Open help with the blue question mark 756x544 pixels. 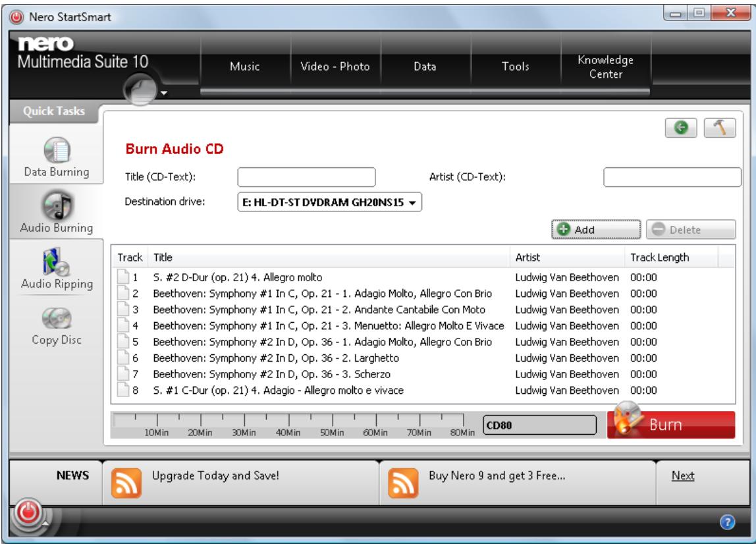[x=727, y=522]
